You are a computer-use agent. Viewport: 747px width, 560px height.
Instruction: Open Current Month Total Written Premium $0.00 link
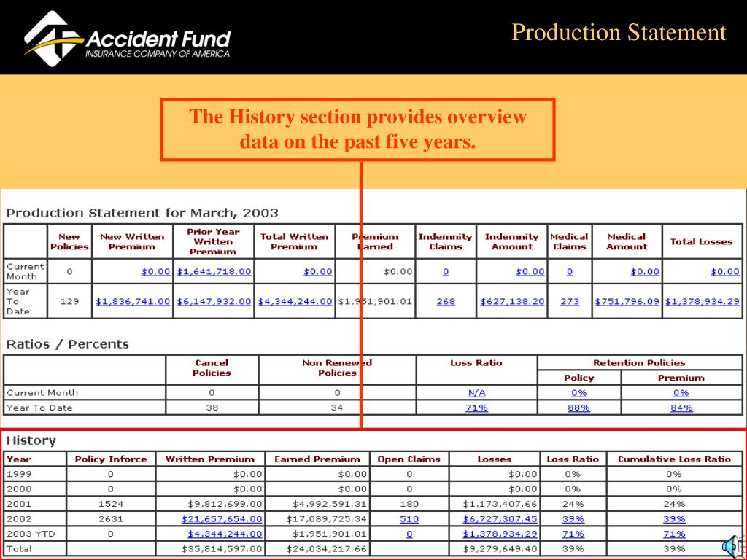click(318, 272)
